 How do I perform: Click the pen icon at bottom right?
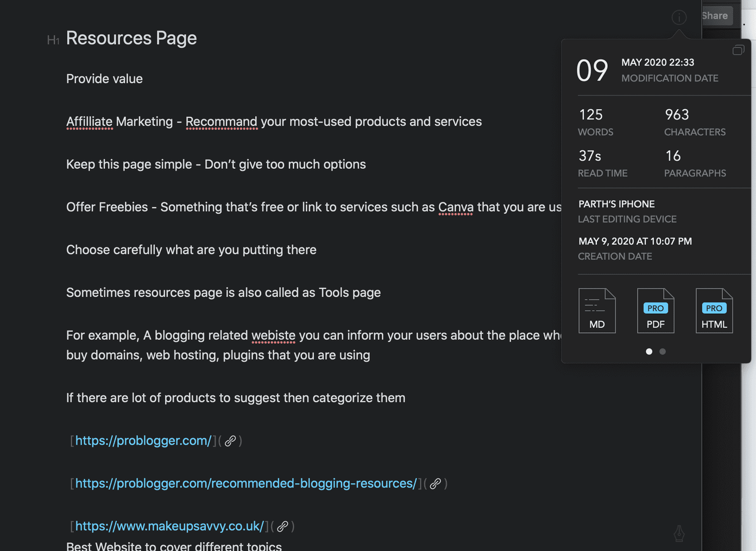[679, 534]
